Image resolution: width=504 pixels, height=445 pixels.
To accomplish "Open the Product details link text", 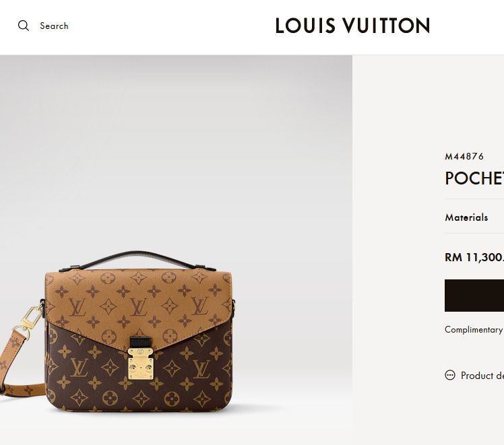I will point(482,376).
